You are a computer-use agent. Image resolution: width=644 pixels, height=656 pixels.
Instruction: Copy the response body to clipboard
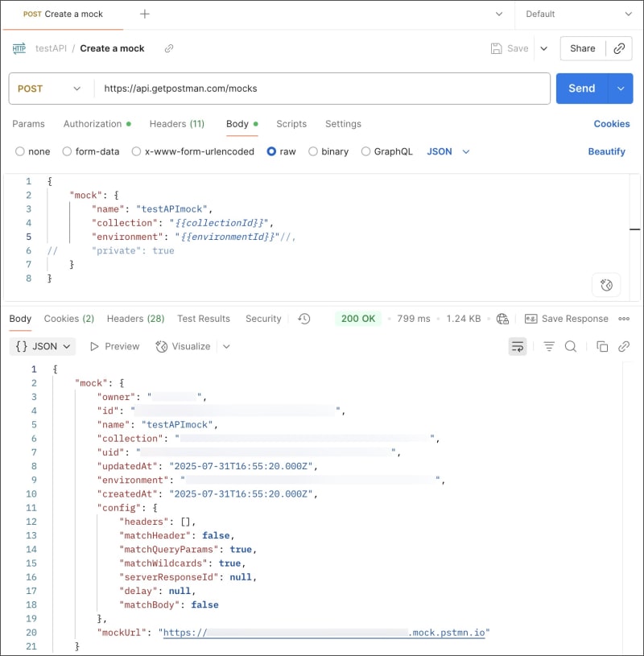(x=602, y=346)
